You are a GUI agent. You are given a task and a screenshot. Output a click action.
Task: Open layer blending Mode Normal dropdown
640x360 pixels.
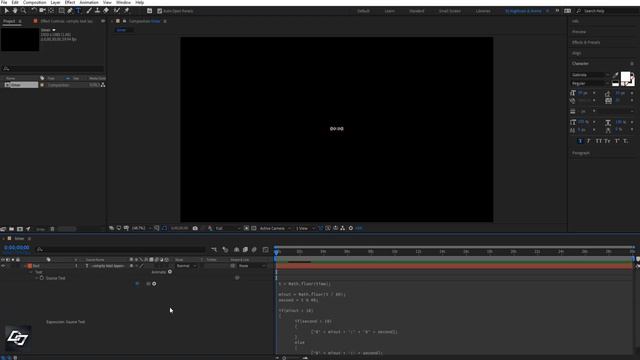point(186,266)
